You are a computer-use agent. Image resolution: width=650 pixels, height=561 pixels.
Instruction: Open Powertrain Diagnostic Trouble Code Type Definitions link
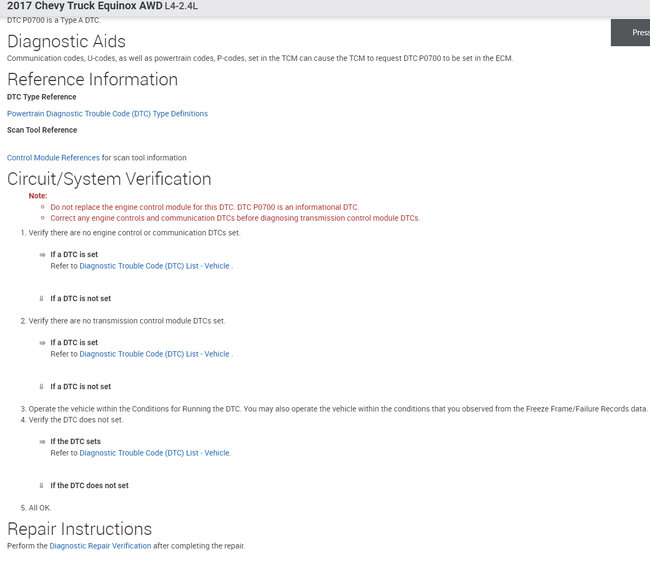click(x=107, y=114)
